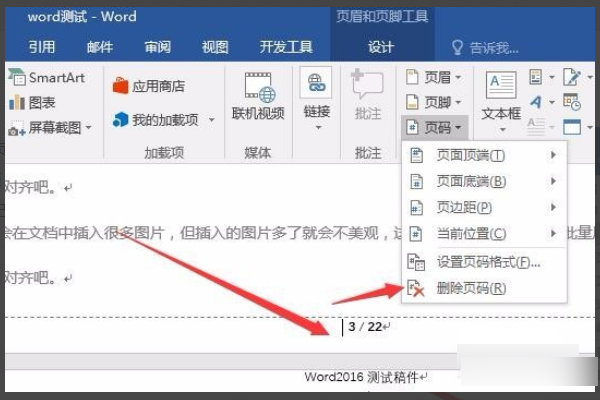Expand the Current Position submenu arrow
The image size is (600, 400).
tap(553, 233)
